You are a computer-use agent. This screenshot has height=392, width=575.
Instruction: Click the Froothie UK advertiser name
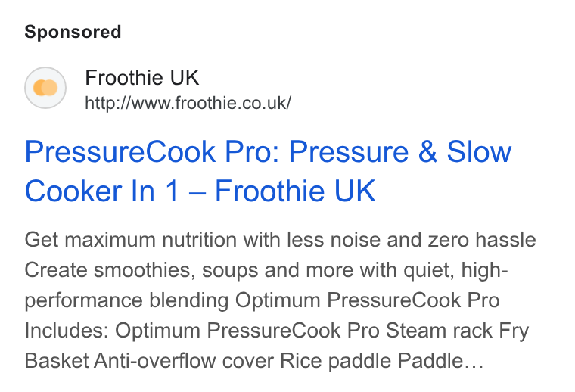pos(142,77)
